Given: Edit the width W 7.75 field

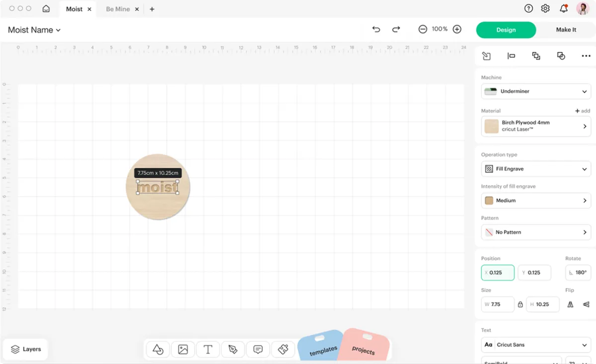Looking at the screenshot, I should click(x=498, y=304).
